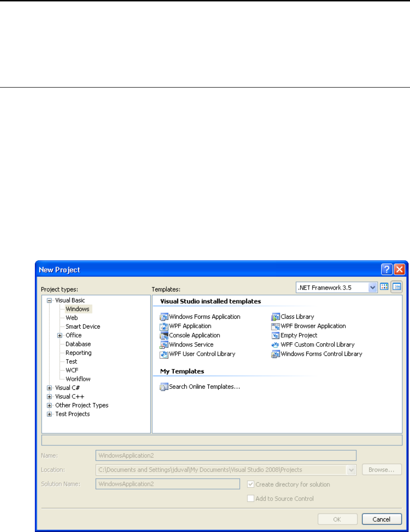This screenshot has height=532, width=410.
Task: Choose the WPF User Control Library icon
Action: coord(164,354)
